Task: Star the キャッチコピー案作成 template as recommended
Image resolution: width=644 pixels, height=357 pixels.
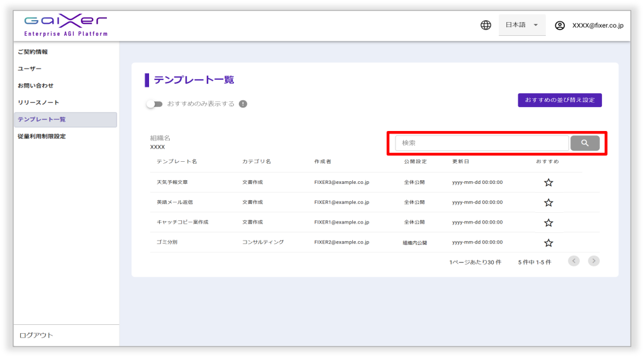Action: click(548, 223)
